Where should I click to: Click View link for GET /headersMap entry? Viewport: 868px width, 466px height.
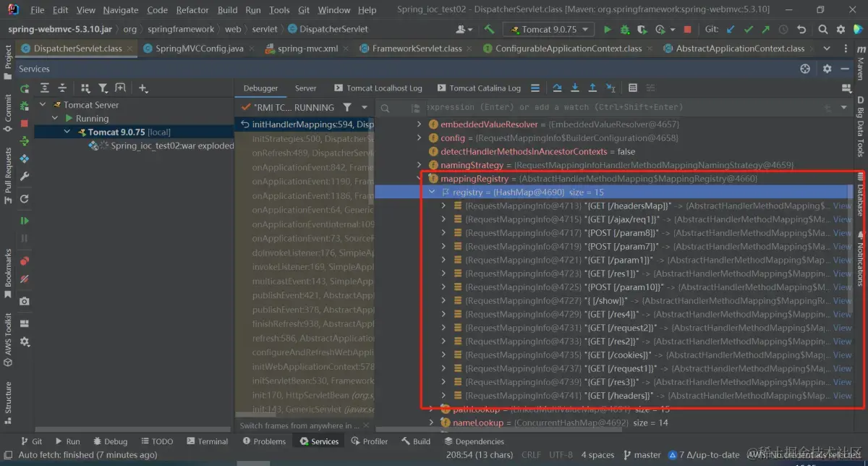[842, 206]
